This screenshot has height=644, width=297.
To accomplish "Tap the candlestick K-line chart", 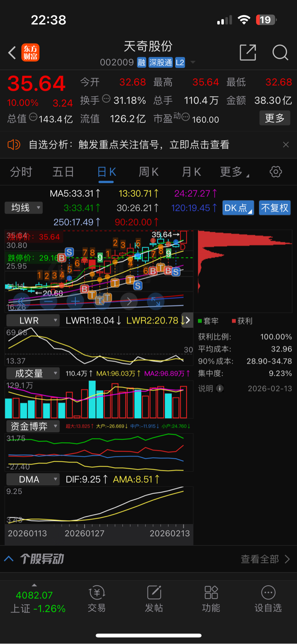I will click(x=99, y=271).
